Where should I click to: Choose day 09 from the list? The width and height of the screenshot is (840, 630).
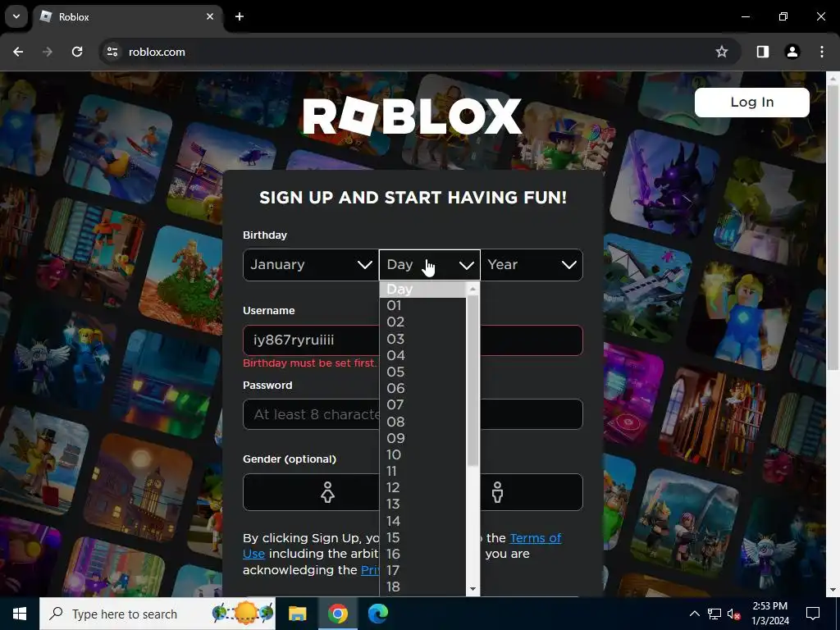click(x=423, y=438)
